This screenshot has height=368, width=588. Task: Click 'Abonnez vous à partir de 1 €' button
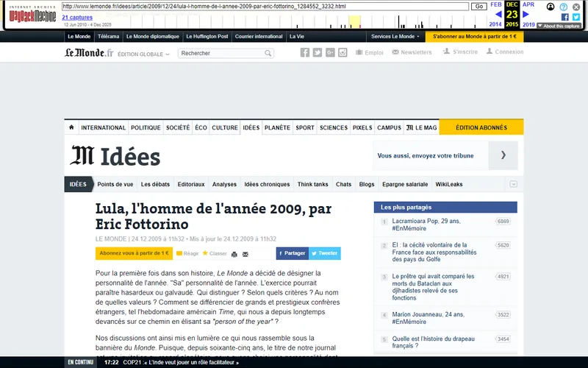134,253
